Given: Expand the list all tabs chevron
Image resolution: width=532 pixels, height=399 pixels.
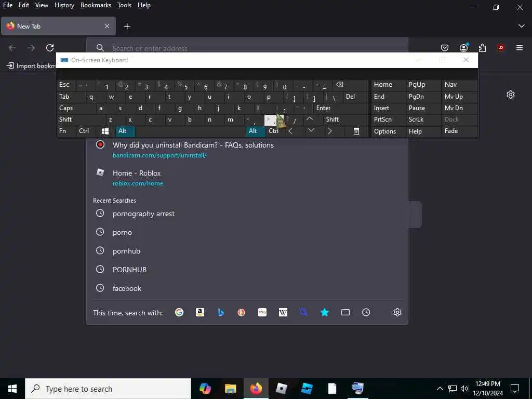Looking at the screenshot, I should [x=522, y=26].
